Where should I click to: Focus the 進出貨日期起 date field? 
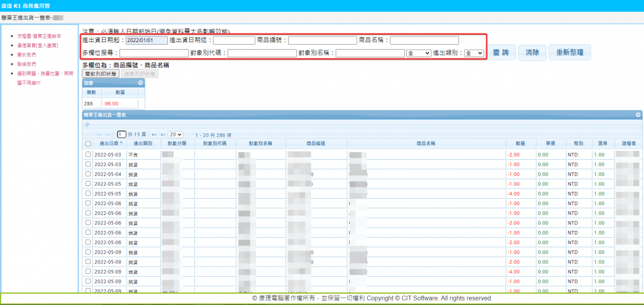[147, 40]
